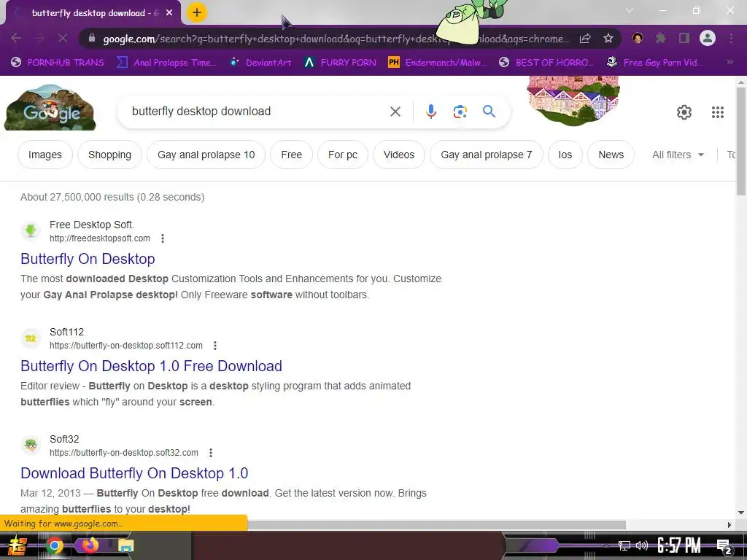Switch to the Videos results tab
This screenshot has height=560, width=747.
tap(399, 155)
